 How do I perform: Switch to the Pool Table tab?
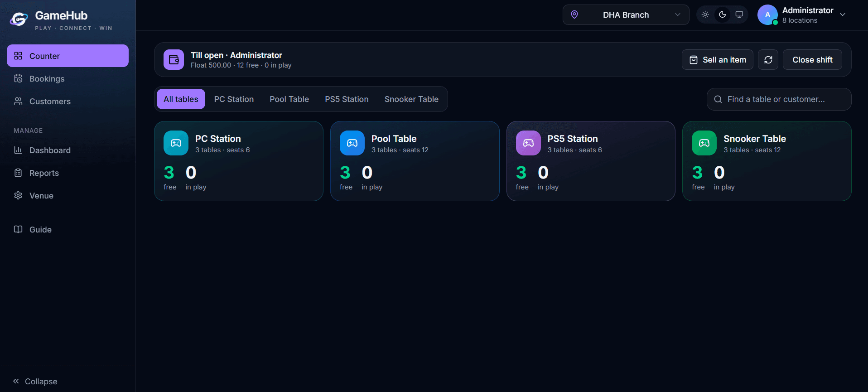tap(289, 99)
